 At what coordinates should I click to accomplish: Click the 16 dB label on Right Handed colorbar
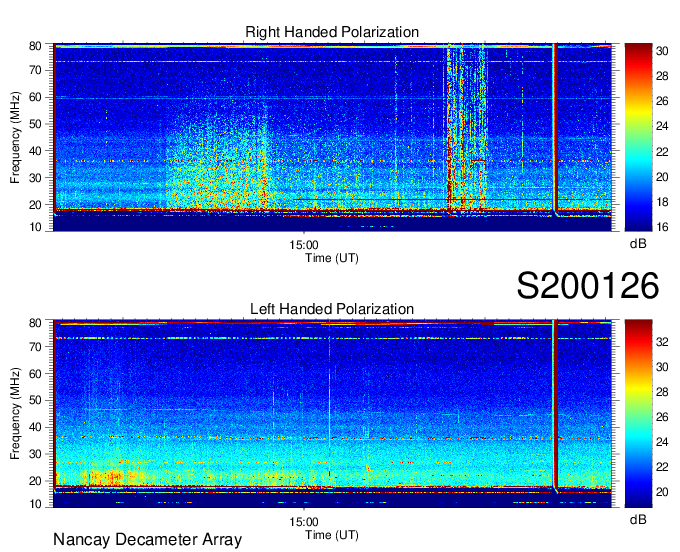(662, 227)
